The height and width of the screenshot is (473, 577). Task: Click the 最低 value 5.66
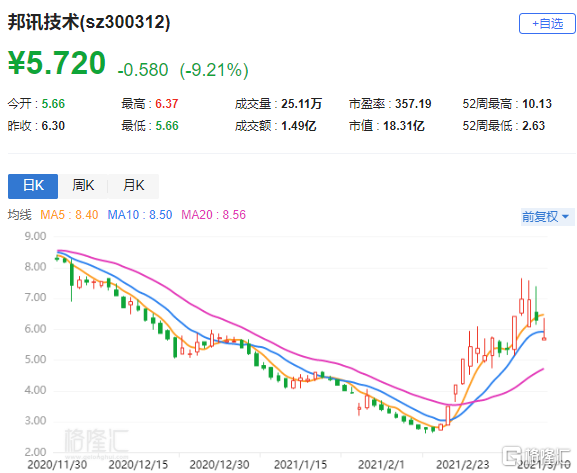tap(167, 126)
